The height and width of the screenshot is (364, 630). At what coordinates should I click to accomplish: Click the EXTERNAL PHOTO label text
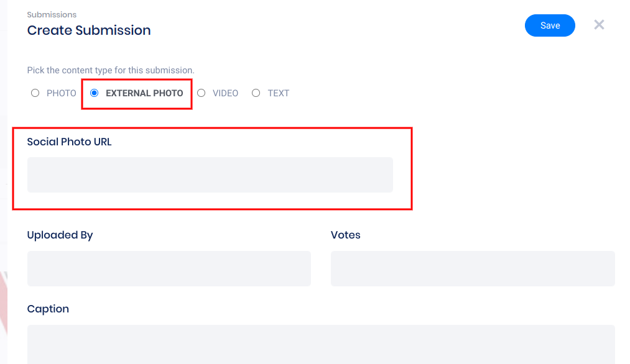pos(144,93)
